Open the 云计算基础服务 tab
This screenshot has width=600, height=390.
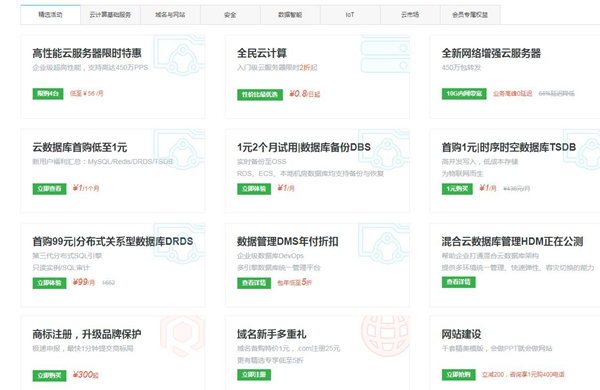(110, 15)
